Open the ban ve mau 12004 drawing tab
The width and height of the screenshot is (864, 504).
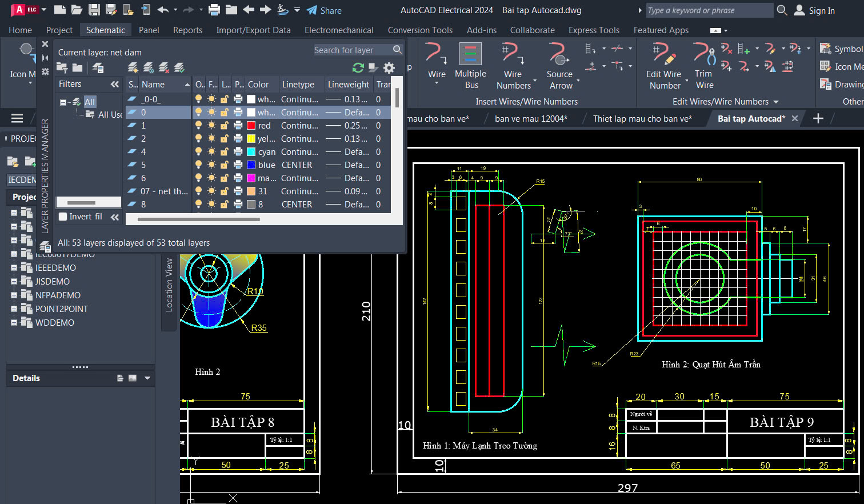click(x=530, y=118)
